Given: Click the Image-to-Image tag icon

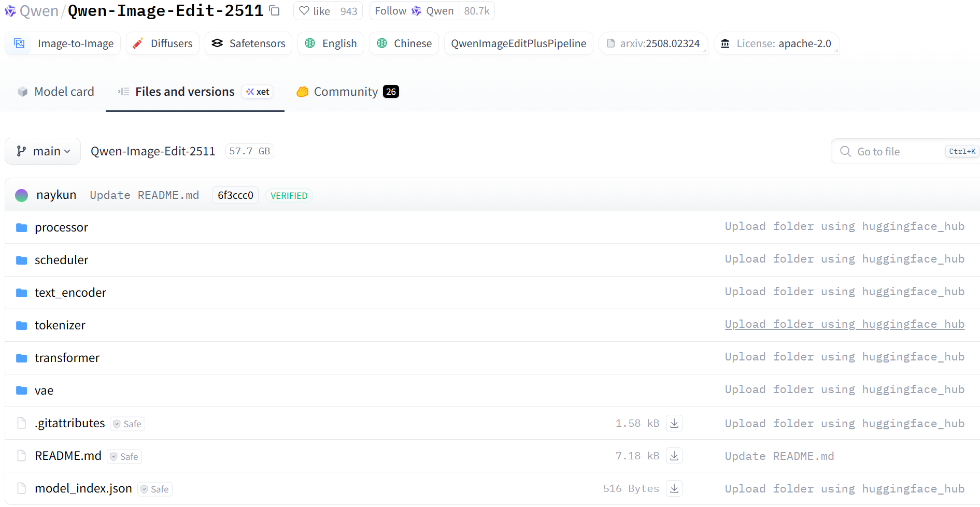Looking at the screenshot, I should pyautogui.click(x=19, y=44).
